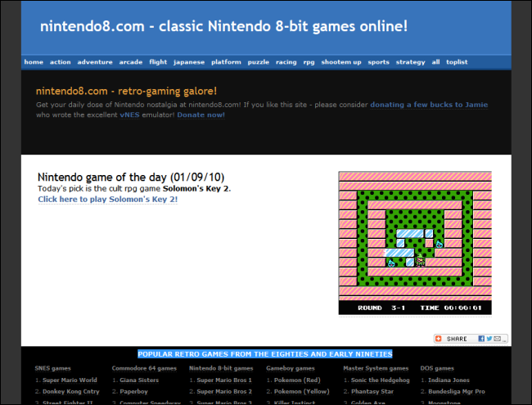Play Super Mario Bros 1
This screenshot has width=532, height=405.
pos(224,380)
